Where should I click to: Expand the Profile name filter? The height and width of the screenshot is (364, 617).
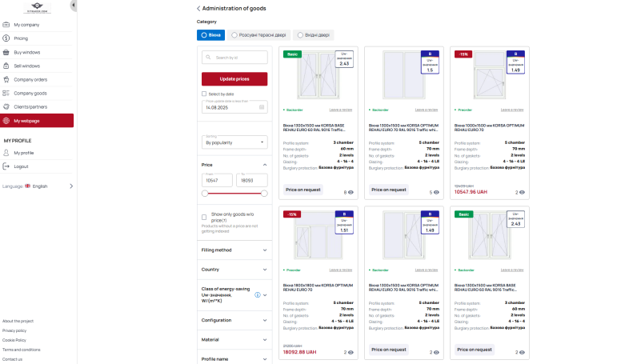[234, 359]
